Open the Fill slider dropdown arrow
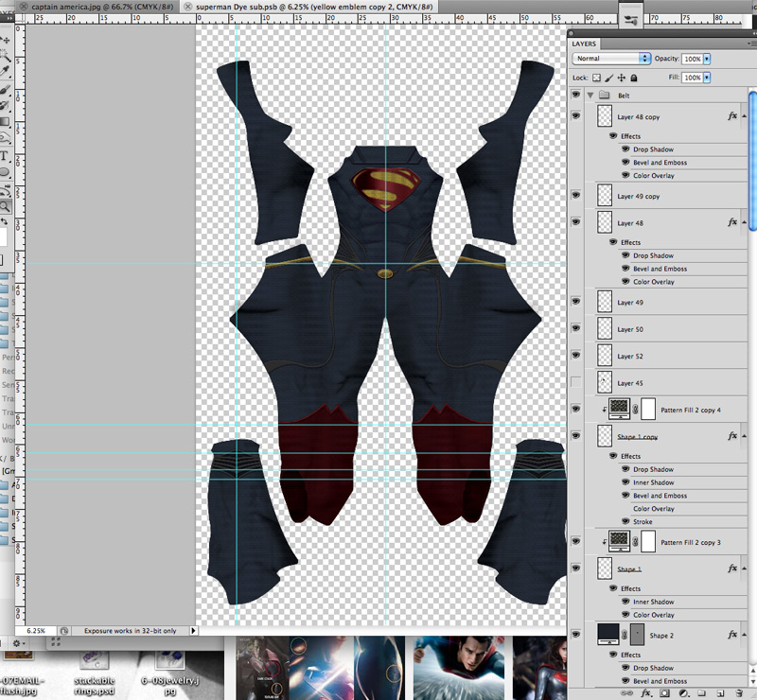Image resolution: width=757 pixels, height=700 pixels. point(707,78)
